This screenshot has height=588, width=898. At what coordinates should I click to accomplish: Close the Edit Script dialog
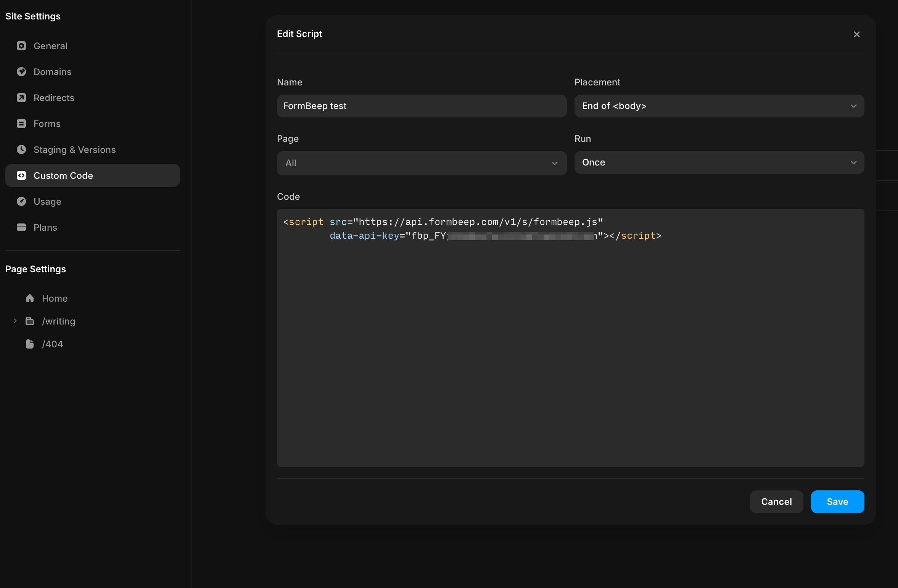click(857, 34)
